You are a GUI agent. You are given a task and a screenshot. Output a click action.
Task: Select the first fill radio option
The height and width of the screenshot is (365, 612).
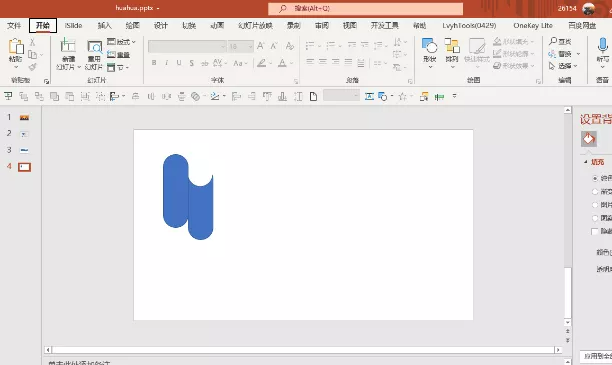[x=595, y=178]
